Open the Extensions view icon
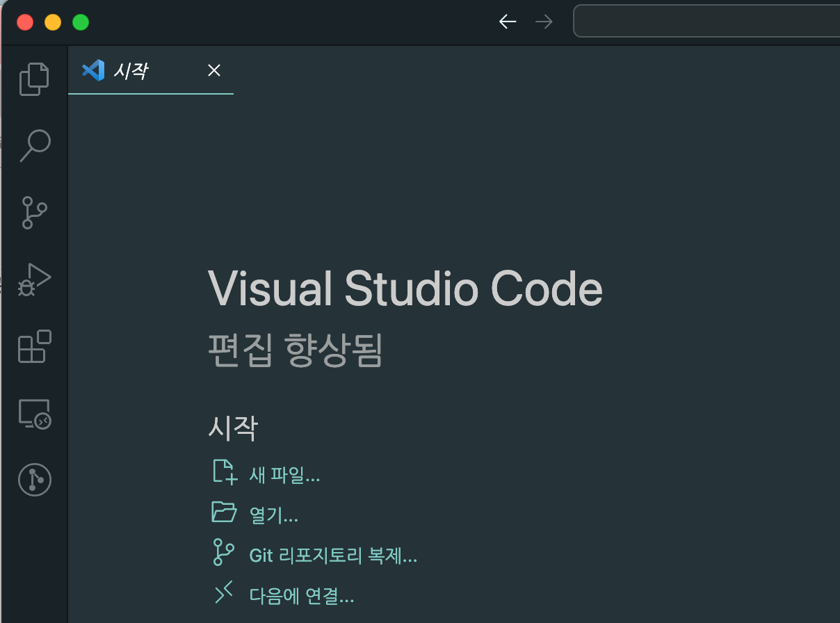 35,346
